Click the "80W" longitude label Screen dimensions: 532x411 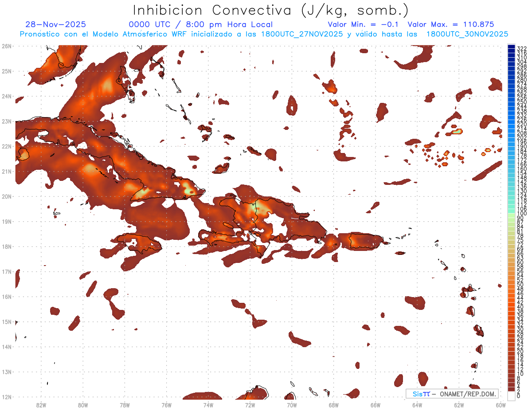[x=83, y=404]
